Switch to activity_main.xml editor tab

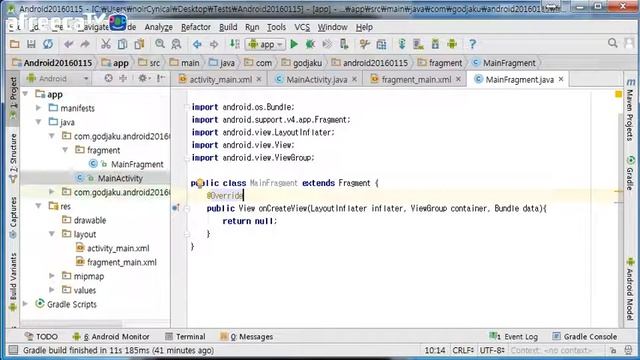(220, 80)
